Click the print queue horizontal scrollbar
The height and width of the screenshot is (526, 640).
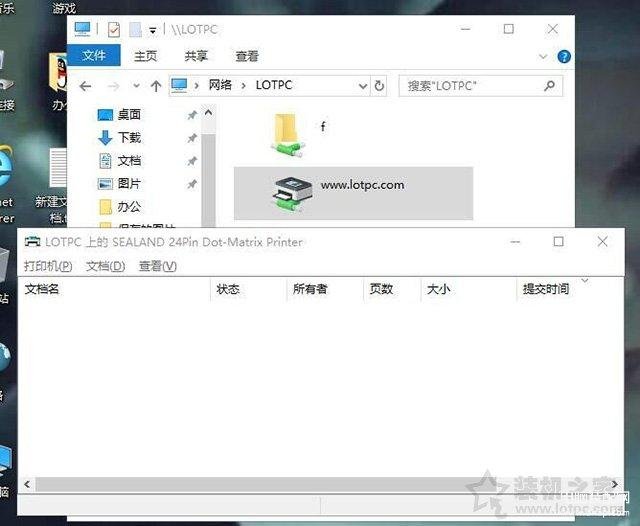[320, 484]
